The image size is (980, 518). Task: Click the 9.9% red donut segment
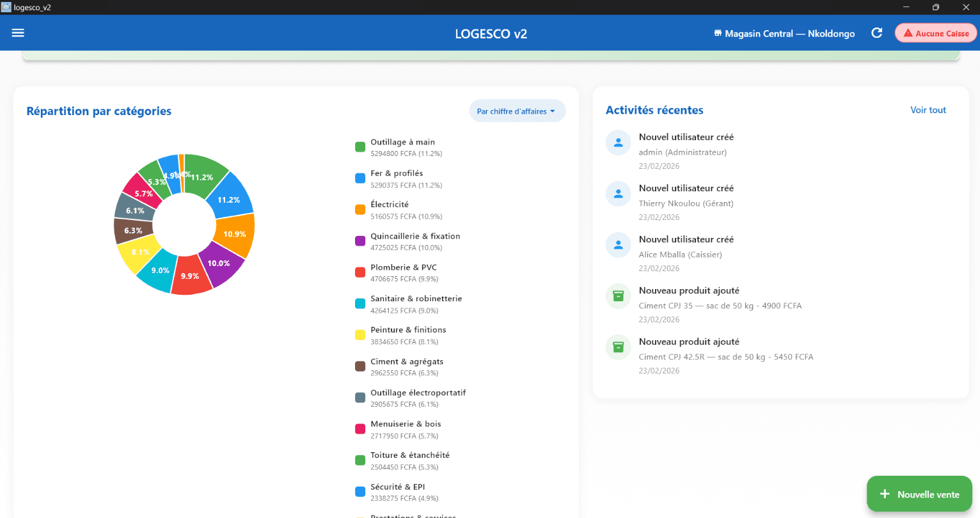tap(191, 276)
